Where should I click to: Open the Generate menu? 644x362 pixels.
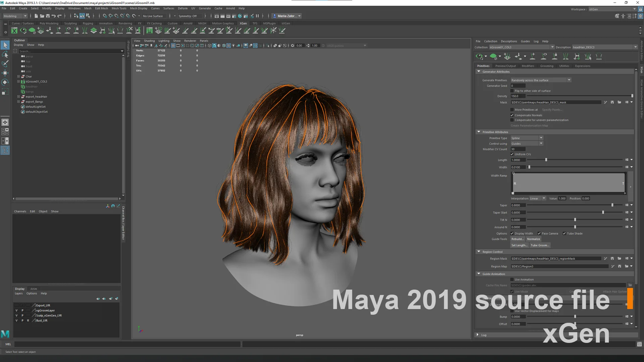click(x=205, y=8)
